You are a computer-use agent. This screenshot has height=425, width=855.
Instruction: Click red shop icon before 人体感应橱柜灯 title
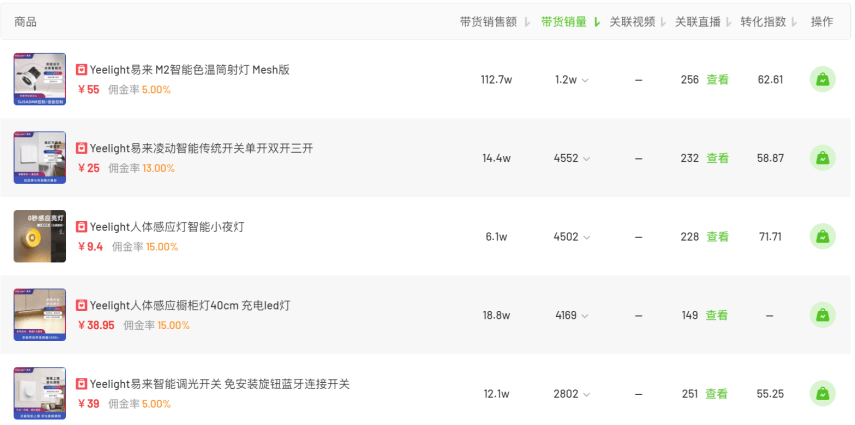(x=81, y=306)
